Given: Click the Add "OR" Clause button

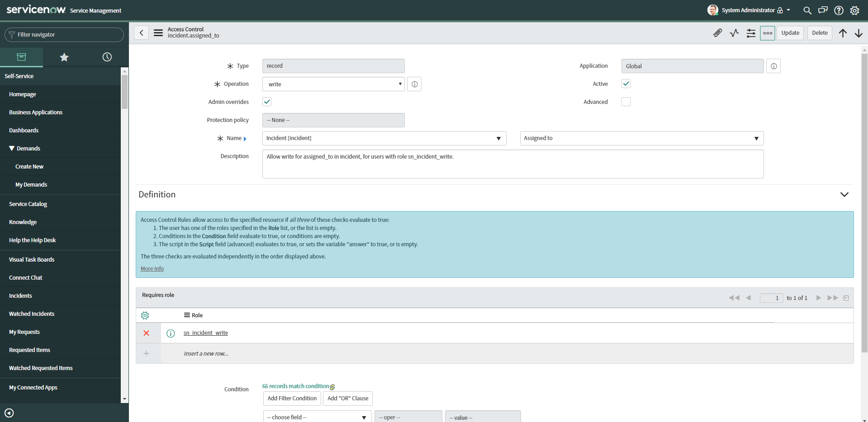Looking at the screenshot, I should tap(347, 399).
